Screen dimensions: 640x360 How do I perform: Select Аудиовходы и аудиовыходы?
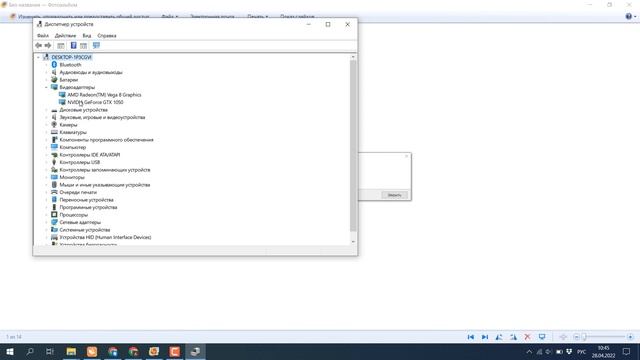[91, 72]
